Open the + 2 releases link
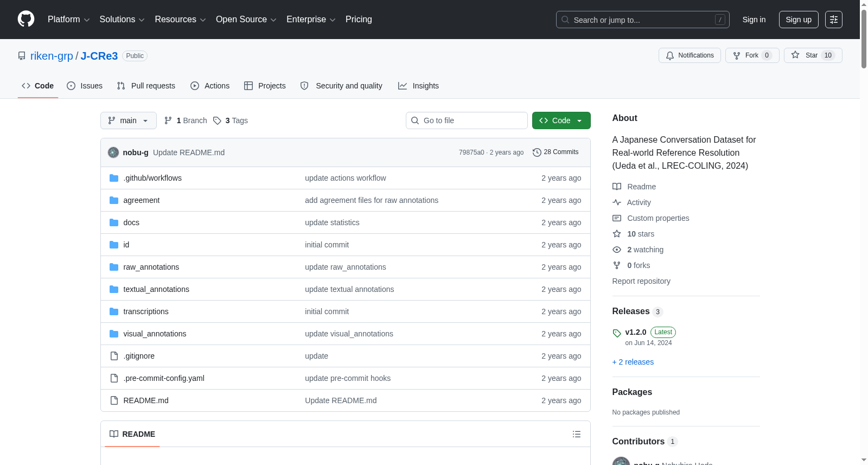Viewport: 868px width, 465px height. click(633, 362)
